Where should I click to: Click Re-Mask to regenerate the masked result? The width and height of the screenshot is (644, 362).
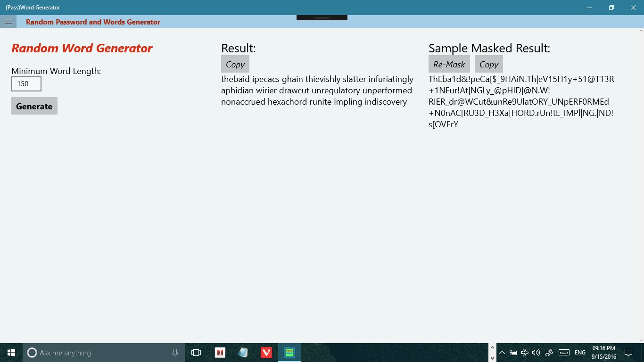click(x=449, y=64)
